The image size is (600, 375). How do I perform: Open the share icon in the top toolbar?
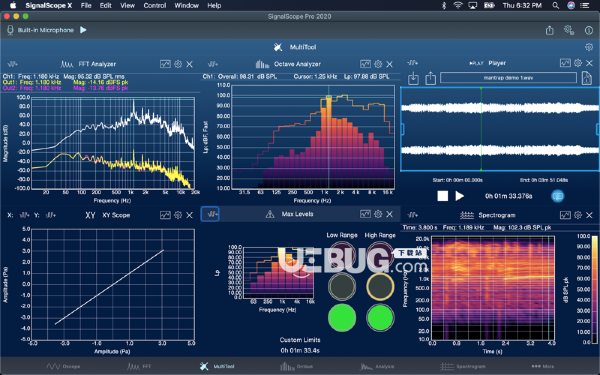coord(549,30)
